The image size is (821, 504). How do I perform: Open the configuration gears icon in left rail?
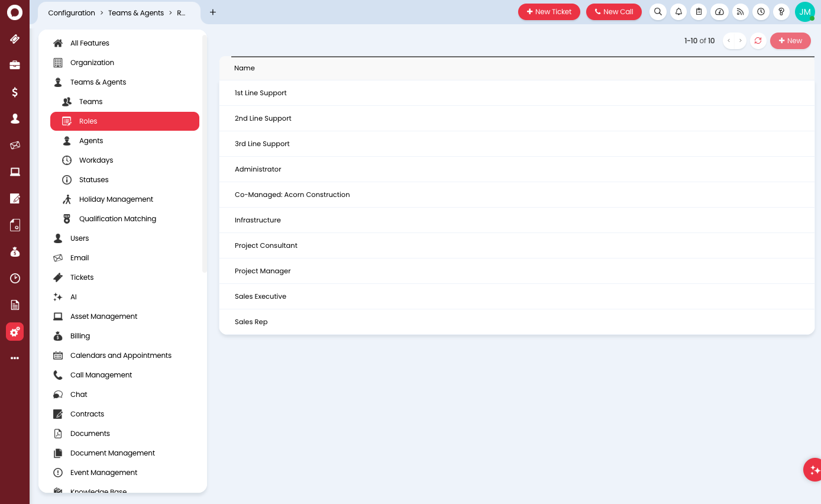pyautogui.click(x=15, y=332)
